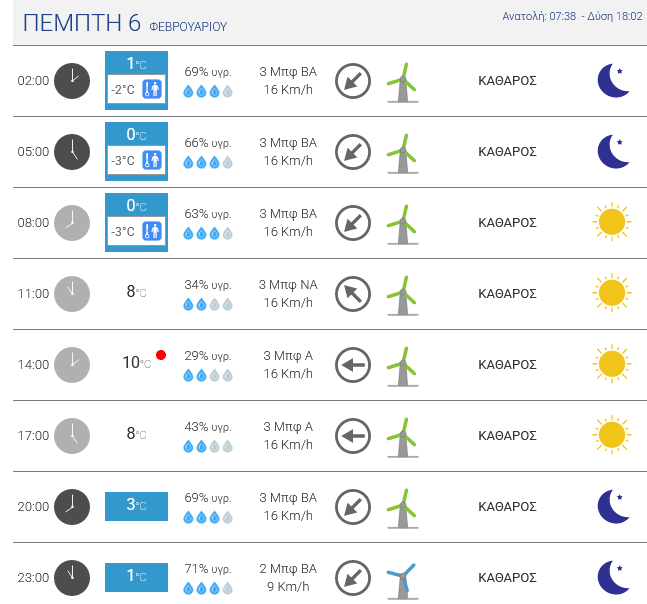Click the moon icon in the 02:00 row
Image resolution: width=647 pixels, height=604 pixels.
613,80
